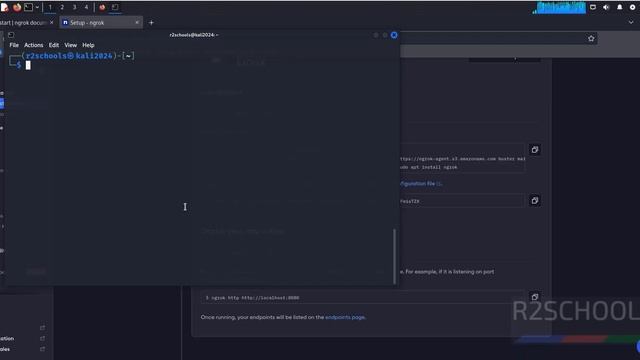
Task: Open the terminal Edit menu
Action: pyautogui.click(x=54, y=45)
